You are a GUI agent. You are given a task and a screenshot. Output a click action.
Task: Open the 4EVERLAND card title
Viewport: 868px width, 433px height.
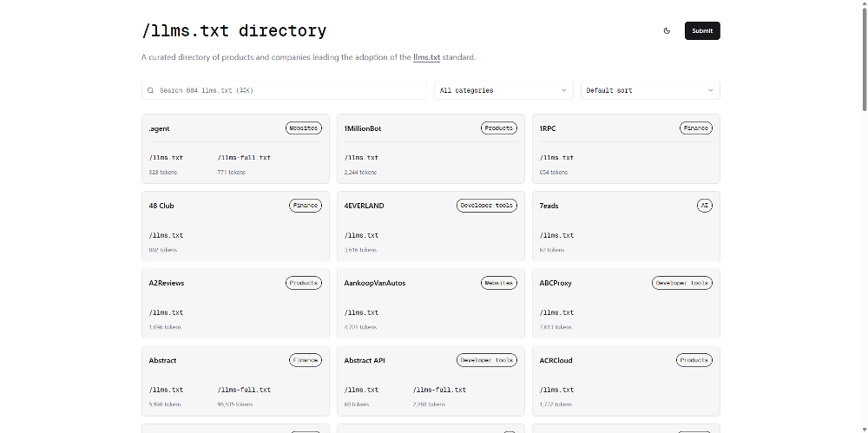(x=365, y=206)
